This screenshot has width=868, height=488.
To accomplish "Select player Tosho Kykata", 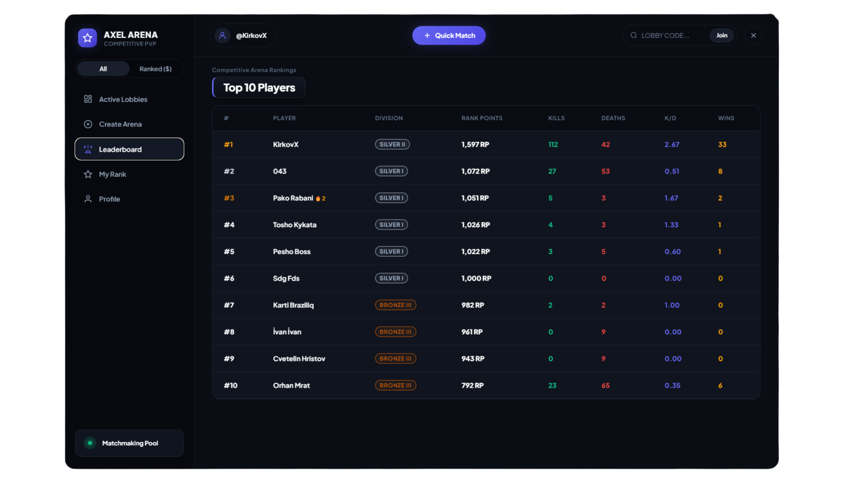I will (x=295, y=225).
